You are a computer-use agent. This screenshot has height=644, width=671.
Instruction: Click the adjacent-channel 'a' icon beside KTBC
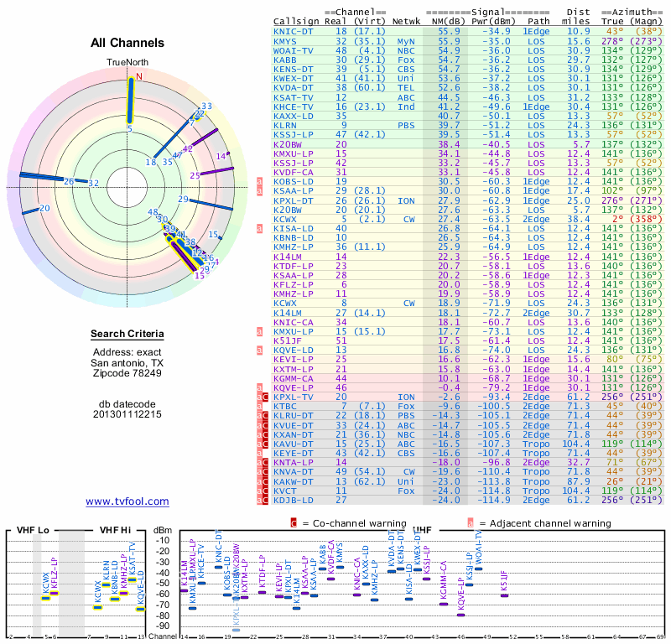pos(260,406)
